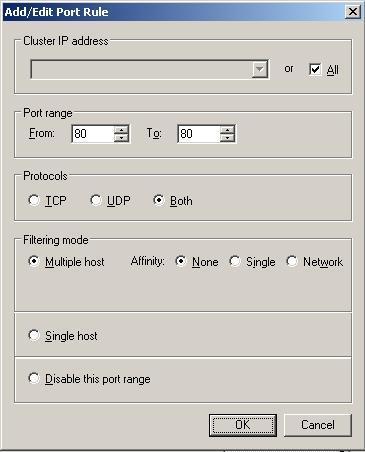
Task: Click the To port number field
Action: click(199, 134)
